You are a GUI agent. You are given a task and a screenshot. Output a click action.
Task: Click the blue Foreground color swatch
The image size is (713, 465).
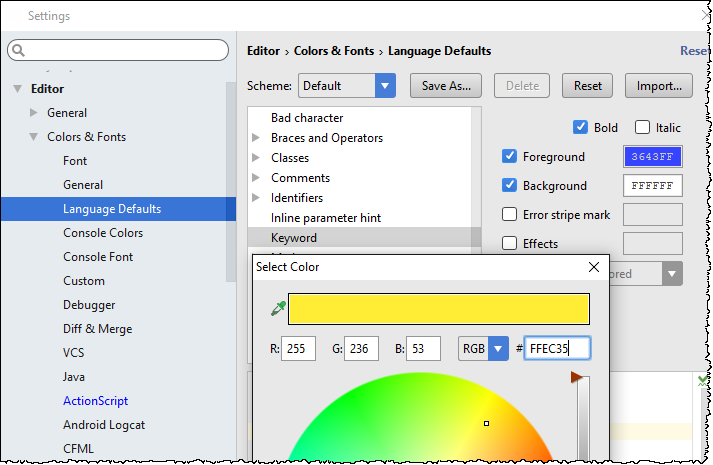[652, 157]
